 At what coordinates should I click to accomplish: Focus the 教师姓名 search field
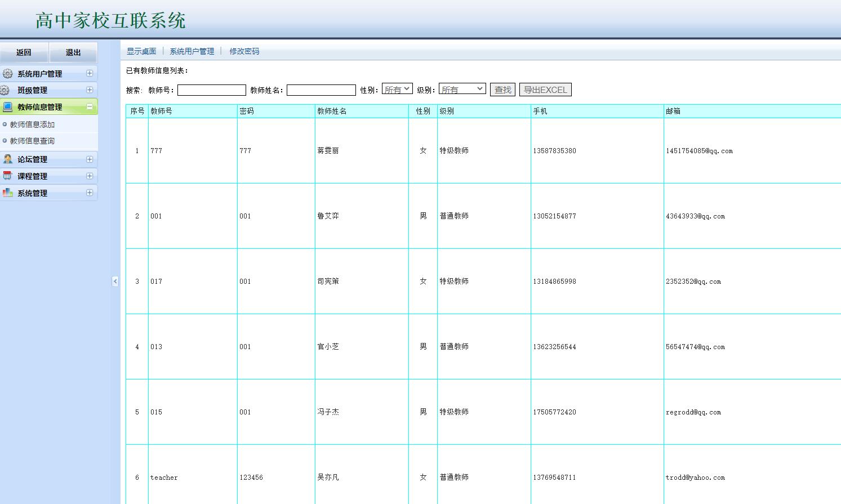tap(321, 90)
